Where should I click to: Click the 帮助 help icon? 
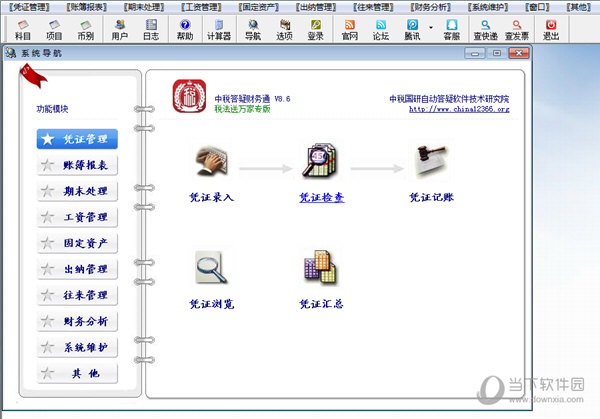[x=185, y=30]
